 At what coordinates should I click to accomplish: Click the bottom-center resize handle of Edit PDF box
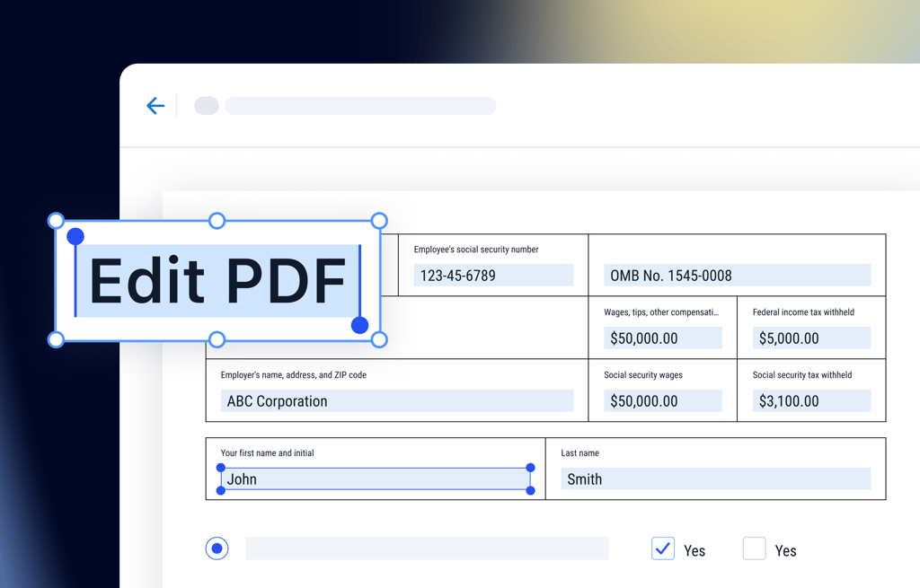(x=217, y=339)
